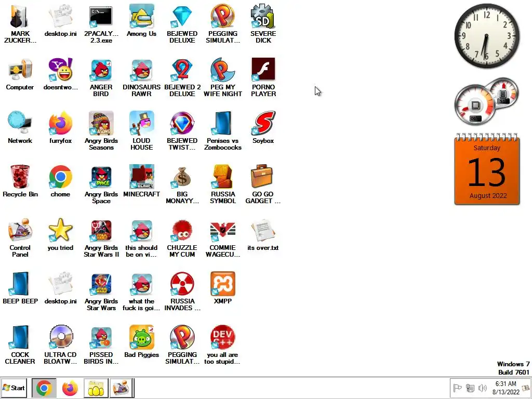The width and height of the screenshot is (532, 399).
Task: Open the its over.txt file
Action: 263,235
